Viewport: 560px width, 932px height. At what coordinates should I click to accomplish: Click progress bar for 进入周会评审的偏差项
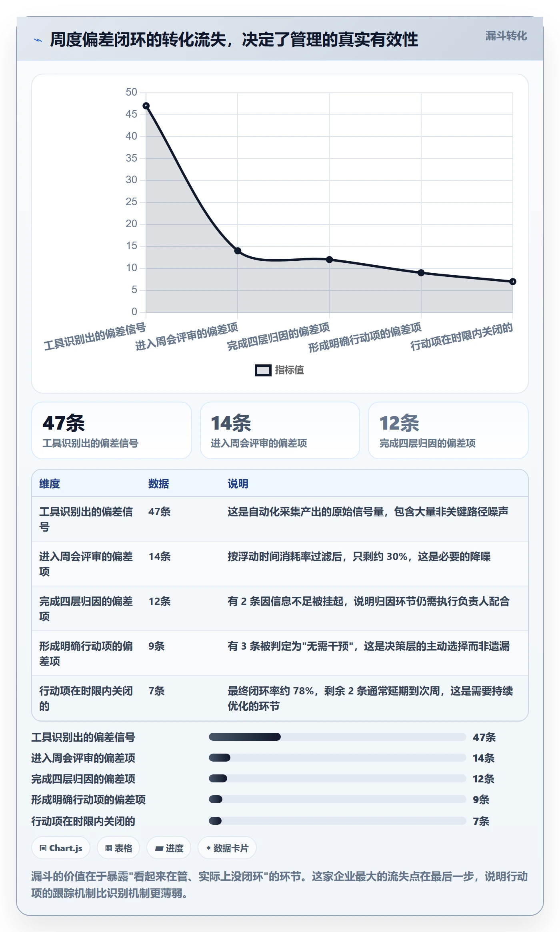point(337,758)
